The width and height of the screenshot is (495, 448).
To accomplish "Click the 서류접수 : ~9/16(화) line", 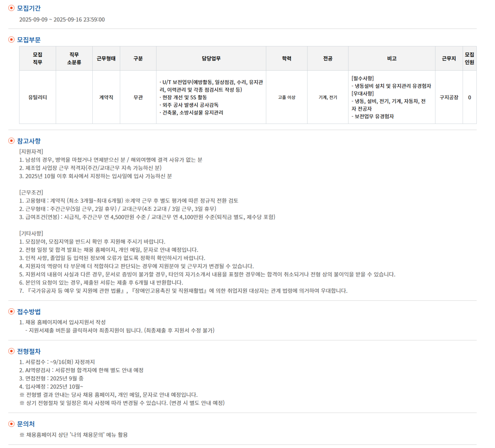I will pyautogui.click(x=57, y=362).
